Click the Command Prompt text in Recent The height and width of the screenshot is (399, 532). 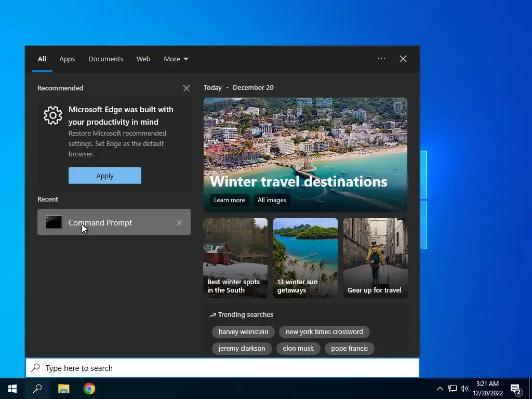(x=100, y=223)
